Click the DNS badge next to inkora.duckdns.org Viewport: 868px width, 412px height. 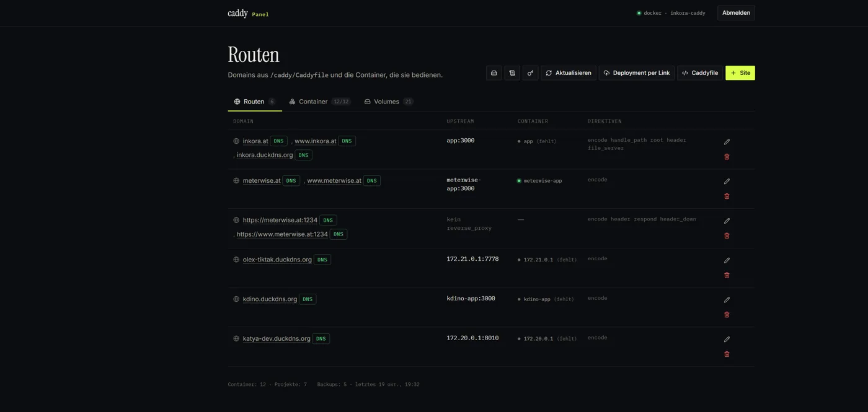point(303,155)
